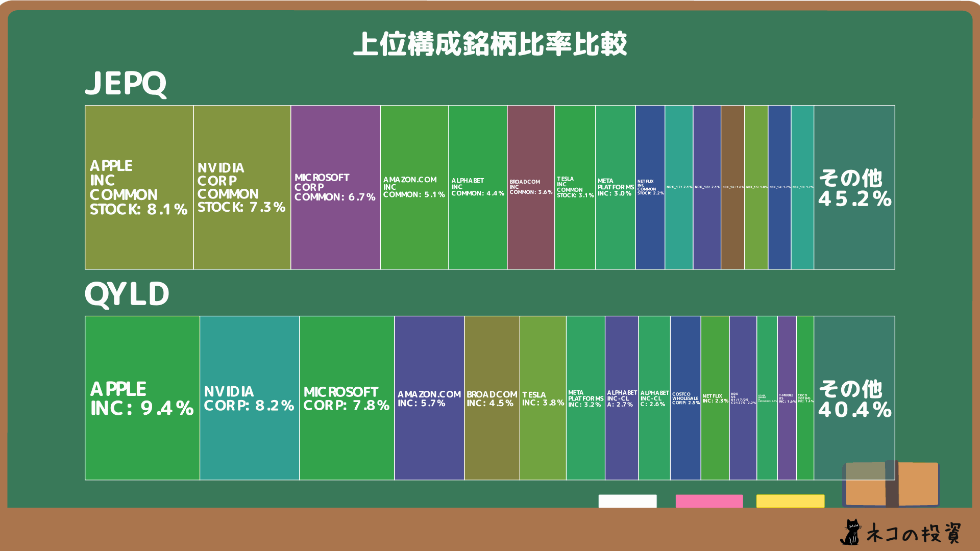
Task: Click the ネコの投資 logo text
Action: (914, 534)
